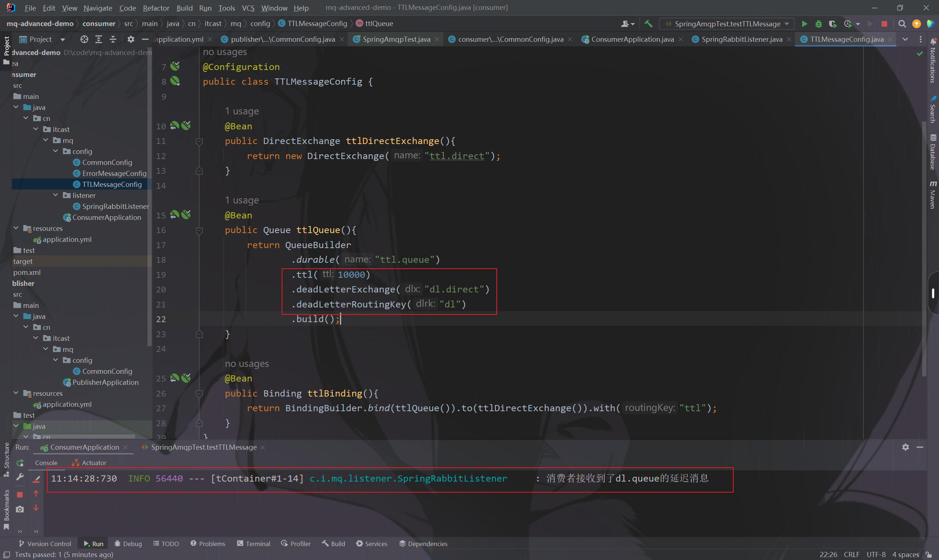Click the Build project hammer icon

pyautogui.click(x=648, y=24)
